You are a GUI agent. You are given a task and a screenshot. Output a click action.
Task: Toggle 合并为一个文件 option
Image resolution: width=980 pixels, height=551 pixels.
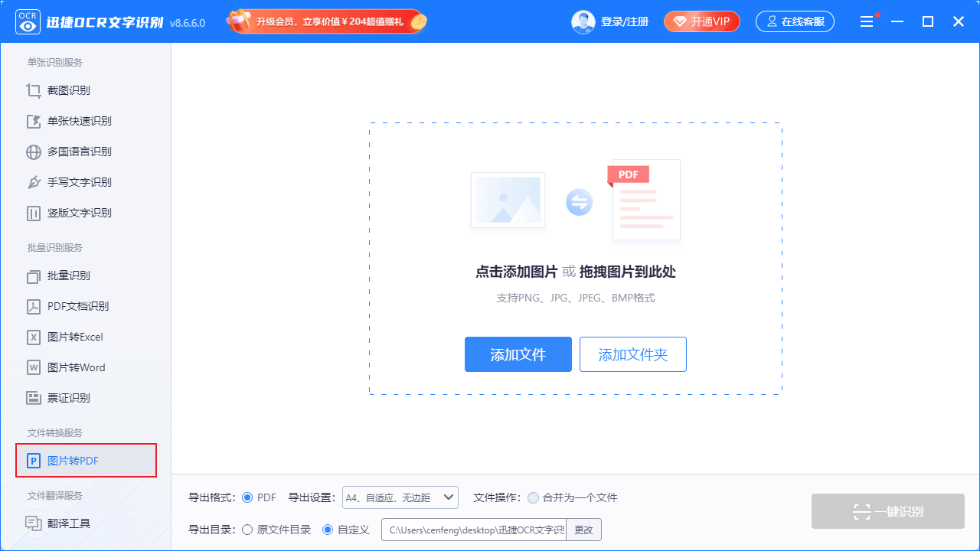(x=533, y=497)
